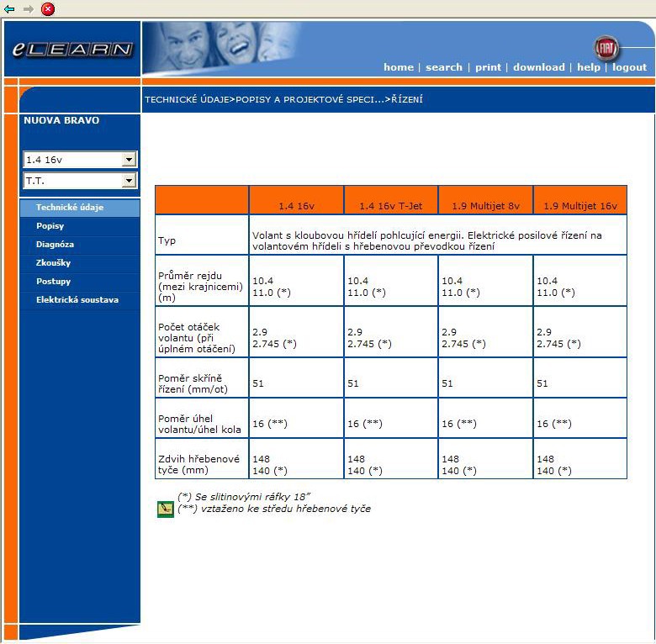Open Elektrická soustava in the sidebar

(x=77, y=300)
